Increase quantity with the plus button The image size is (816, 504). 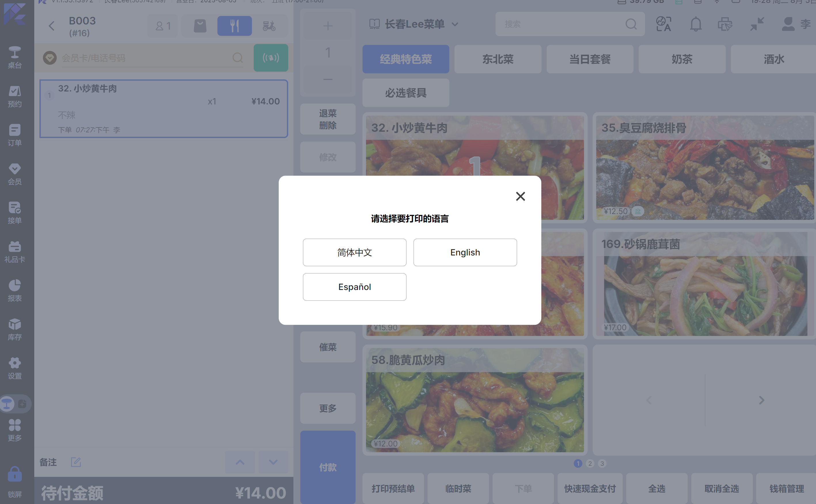[328, 26]
